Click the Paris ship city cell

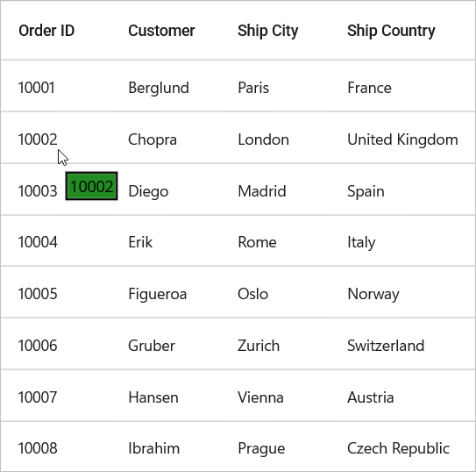[253, 88]
